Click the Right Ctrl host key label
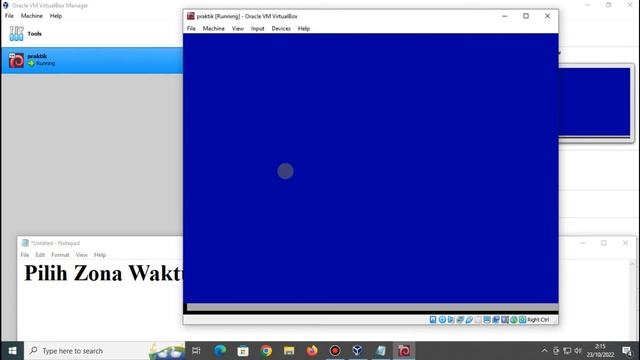 point(538,320)
